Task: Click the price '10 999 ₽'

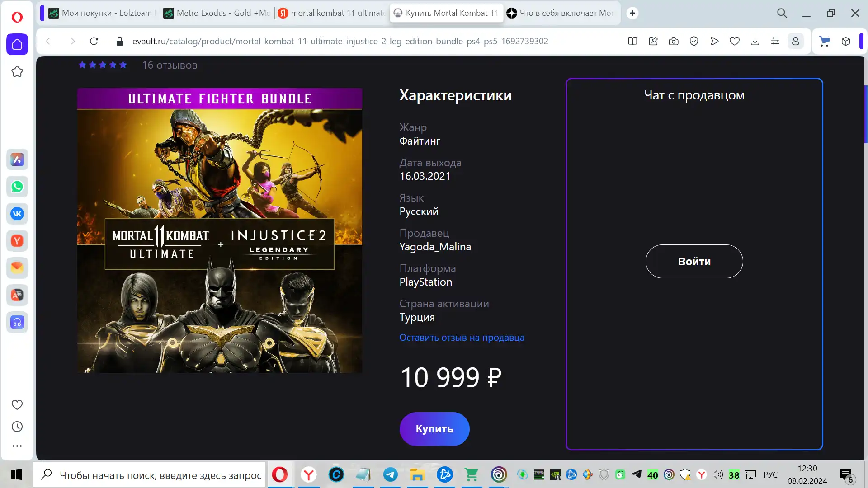Action: point(451,377)
